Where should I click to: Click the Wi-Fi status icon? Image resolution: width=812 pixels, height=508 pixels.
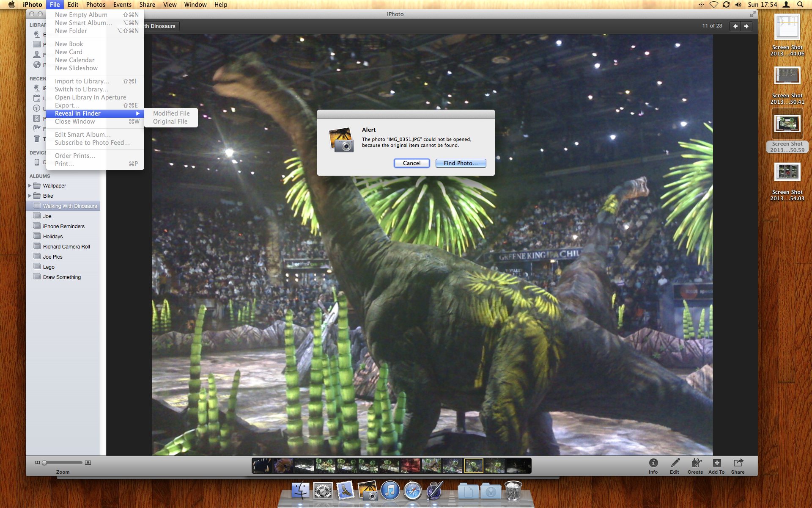click(x=714, y=5)
